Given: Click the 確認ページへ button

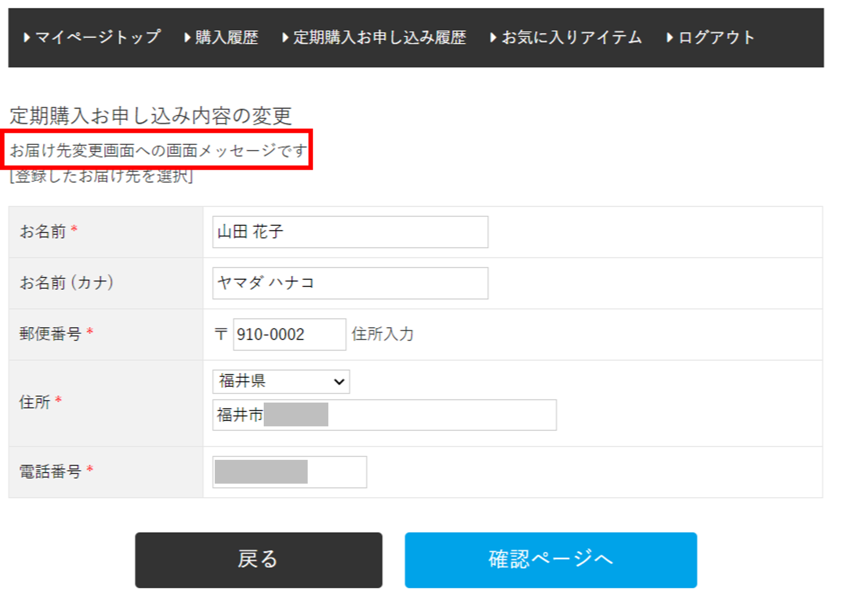Looking at the screenshot, I should [550, 560].
